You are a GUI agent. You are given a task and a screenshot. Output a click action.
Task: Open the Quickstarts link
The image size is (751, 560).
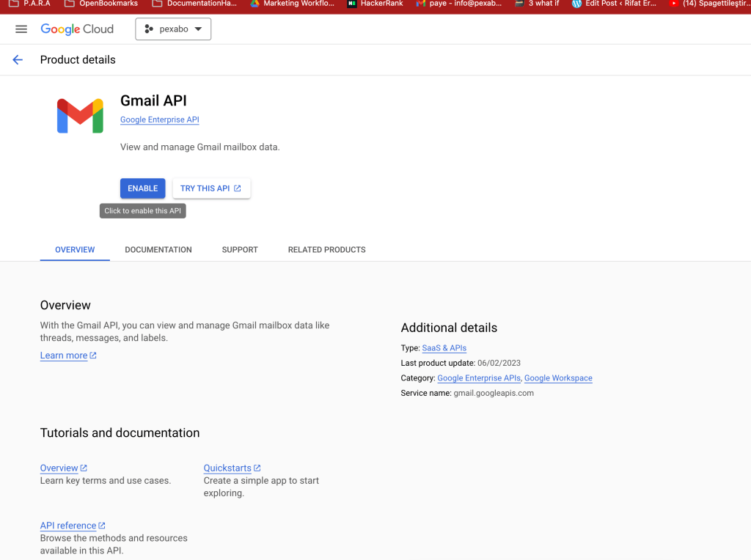click(x=227, y=468)
